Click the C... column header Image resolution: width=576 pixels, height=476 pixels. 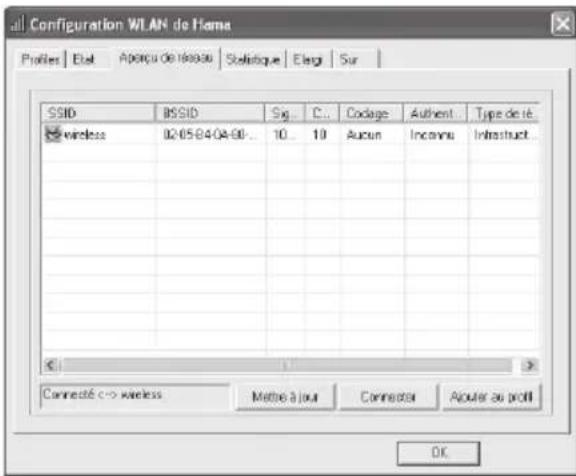pyautogui.click(x=321, y=113)
